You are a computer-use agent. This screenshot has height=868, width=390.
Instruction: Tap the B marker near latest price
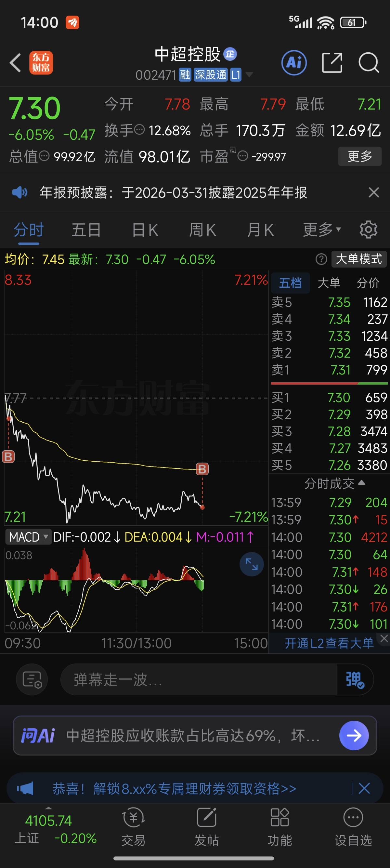[202, 469]
